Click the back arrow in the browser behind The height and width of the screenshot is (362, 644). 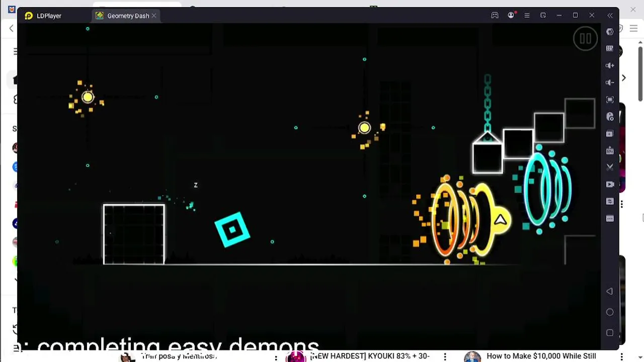11,29
